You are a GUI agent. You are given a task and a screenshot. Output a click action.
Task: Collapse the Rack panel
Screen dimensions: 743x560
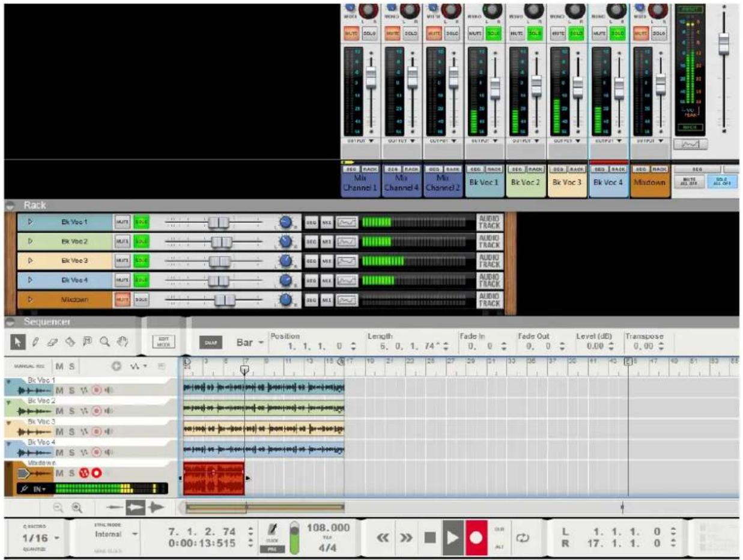[x=10, y=205]
